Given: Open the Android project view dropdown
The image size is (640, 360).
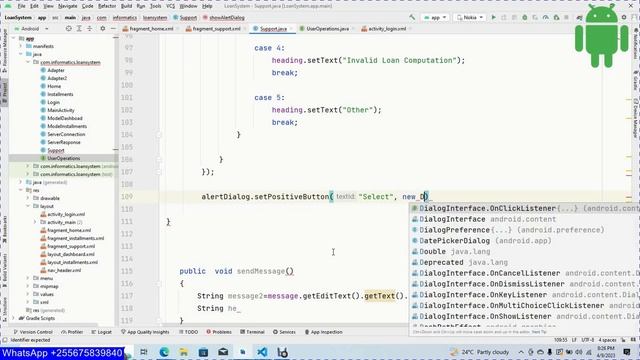Looking at the screenshot, I should (x=31, y=29).
